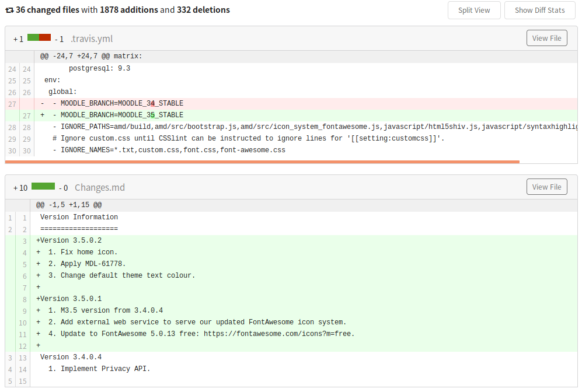Switch to Split View
582x392 pixels.
474,10
